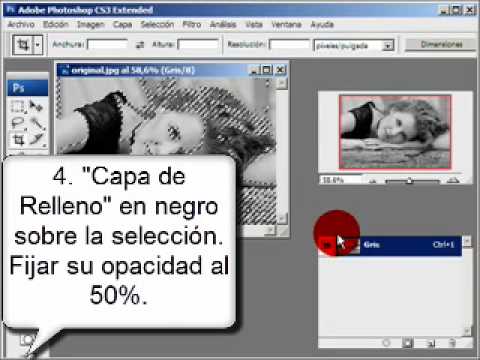
Task: Select the Crop tool in toolbox
Action: (18, 140)
